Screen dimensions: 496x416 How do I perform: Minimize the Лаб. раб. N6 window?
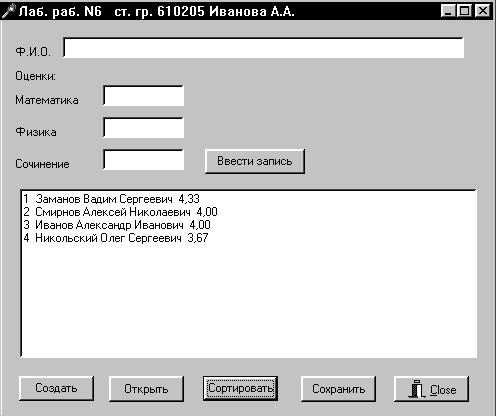(x=448, y=11)
